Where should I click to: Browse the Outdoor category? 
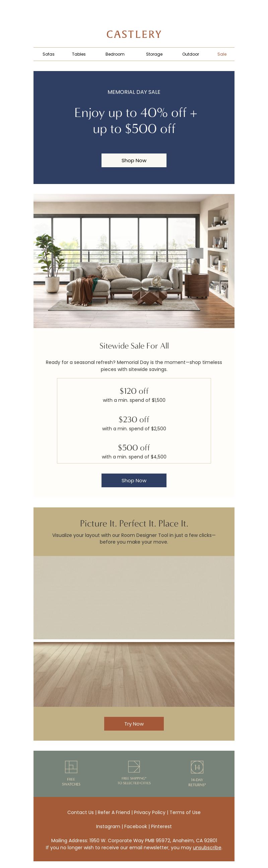[191, 54]
